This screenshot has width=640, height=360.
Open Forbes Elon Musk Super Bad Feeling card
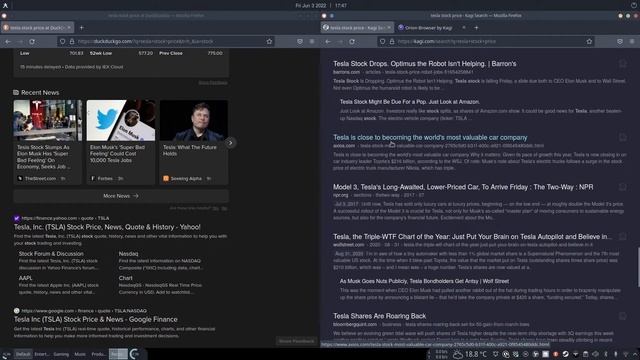click(121, 142)
